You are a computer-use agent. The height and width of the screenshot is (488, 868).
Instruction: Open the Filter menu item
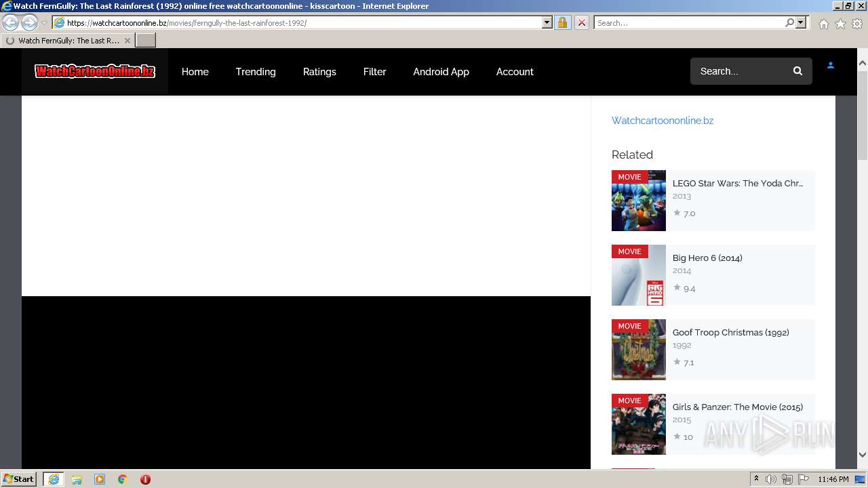pyautogui.click(x=374, y=72)
